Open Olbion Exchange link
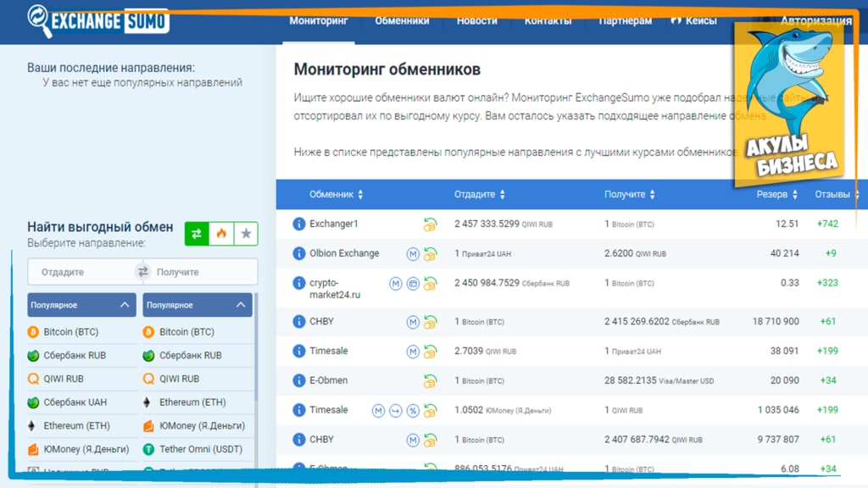This screenshot has height=488, width=868. point(344,253)
